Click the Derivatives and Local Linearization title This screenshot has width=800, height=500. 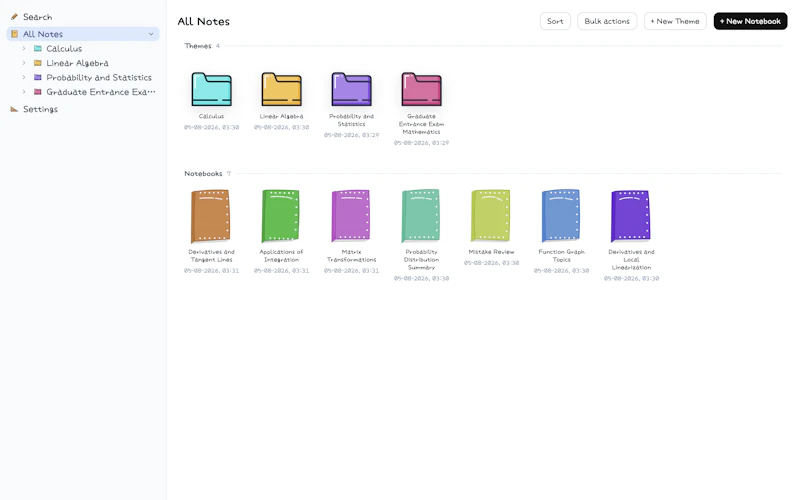point(631,260)
